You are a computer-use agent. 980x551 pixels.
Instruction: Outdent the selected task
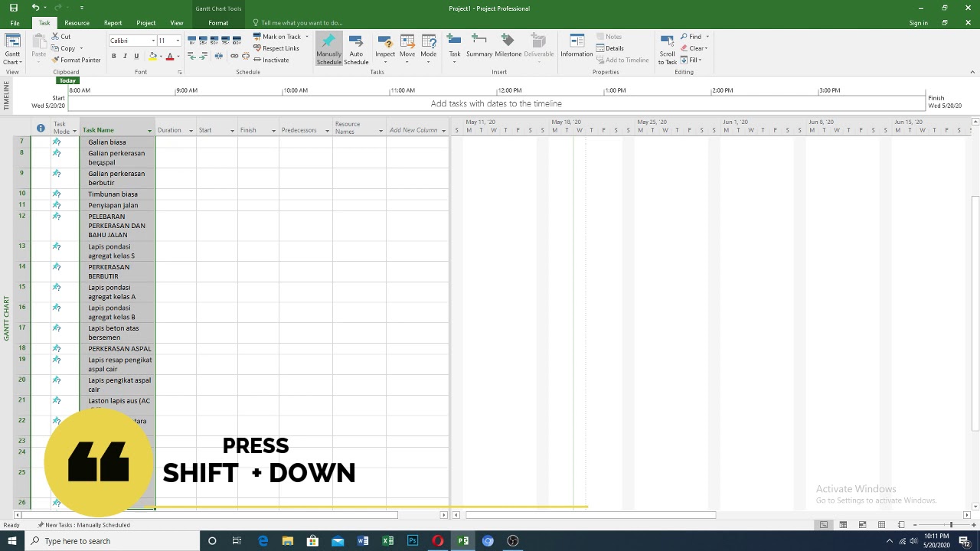191,56
